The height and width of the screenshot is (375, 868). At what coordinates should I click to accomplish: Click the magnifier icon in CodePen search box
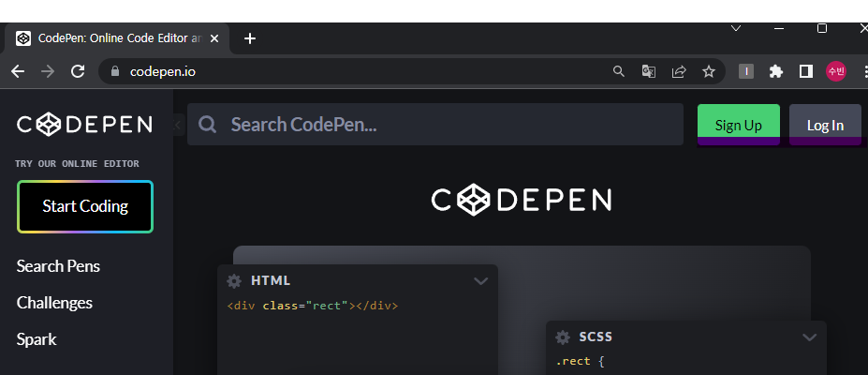click(207, 124)
